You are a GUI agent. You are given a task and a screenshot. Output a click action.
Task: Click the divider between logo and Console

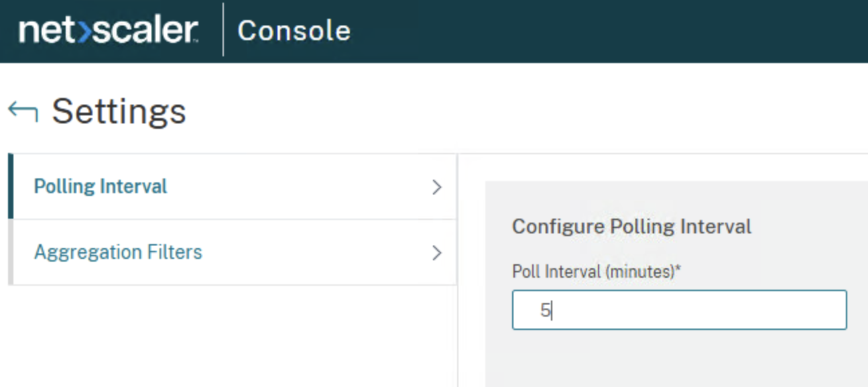(223, 31)
